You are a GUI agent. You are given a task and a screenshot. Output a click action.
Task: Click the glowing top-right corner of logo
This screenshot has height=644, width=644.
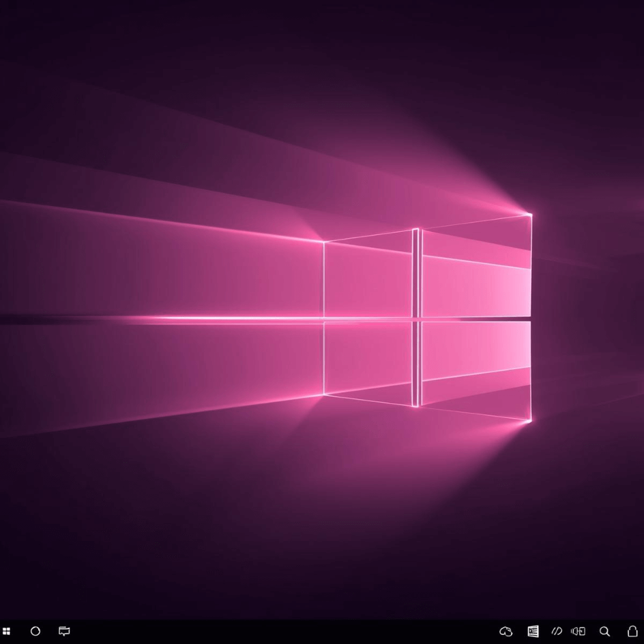pos(531,214)
